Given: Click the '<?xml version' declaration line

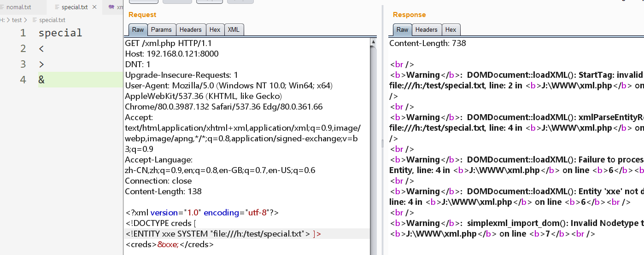Looking at the screenshot, I should tap(202, 213).
